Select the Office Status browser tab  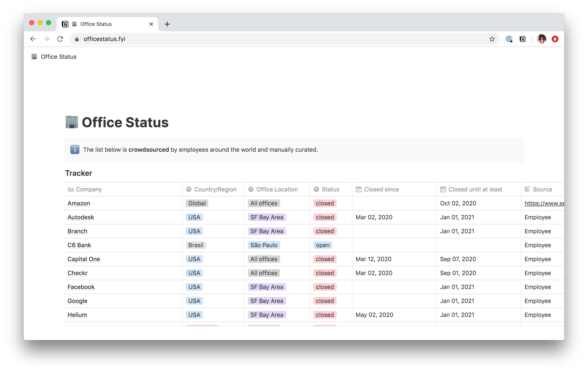click(x=107, y=24)
